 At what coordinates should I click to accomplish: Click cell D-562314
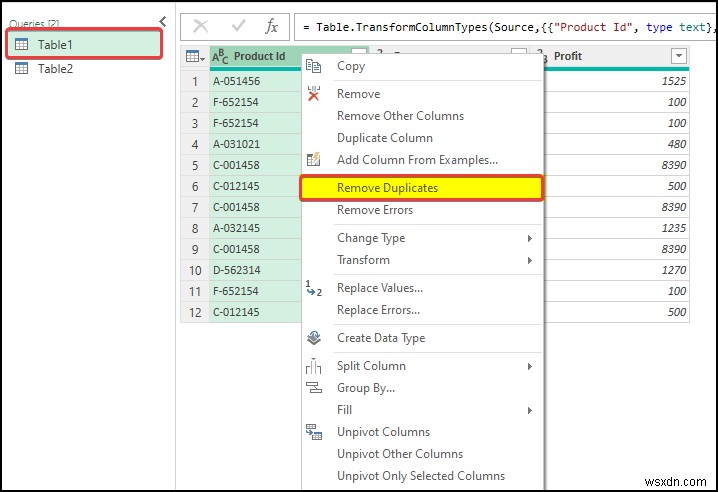pos(256,270)
